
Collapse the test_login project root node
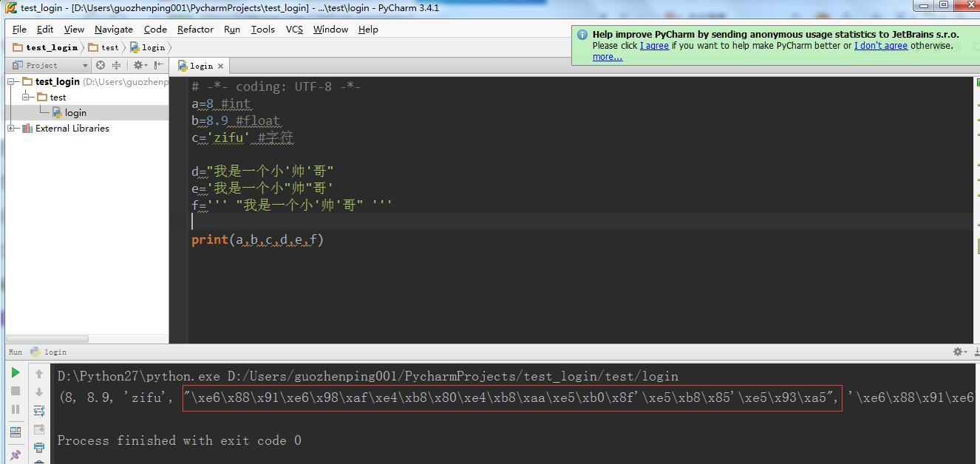coord(12,81)
